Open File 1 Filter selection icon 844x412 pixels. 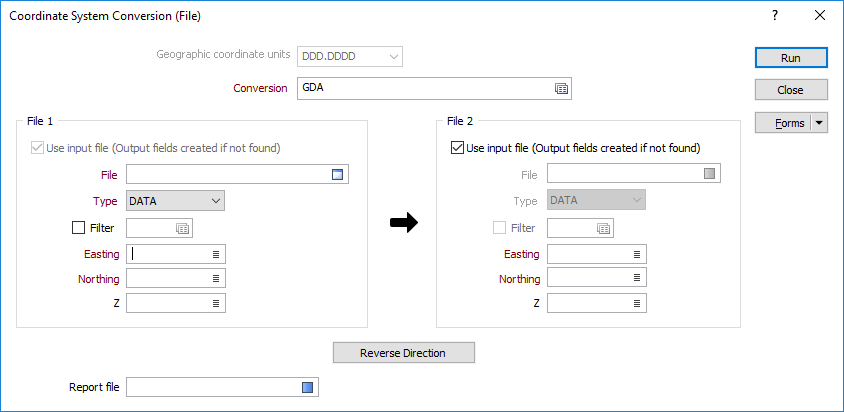pyautogui.click(x=182, y=228)
